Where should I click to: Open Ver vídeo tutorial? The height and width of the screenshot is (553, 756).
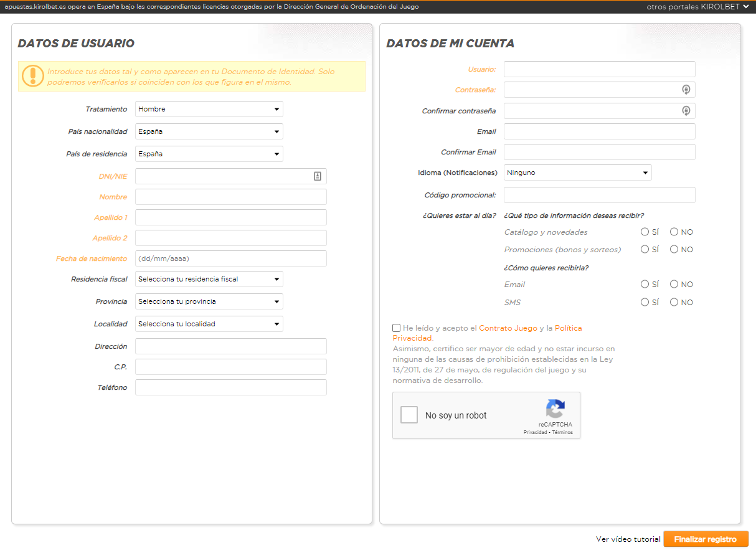pyautogui.click(x=628, y=539)
